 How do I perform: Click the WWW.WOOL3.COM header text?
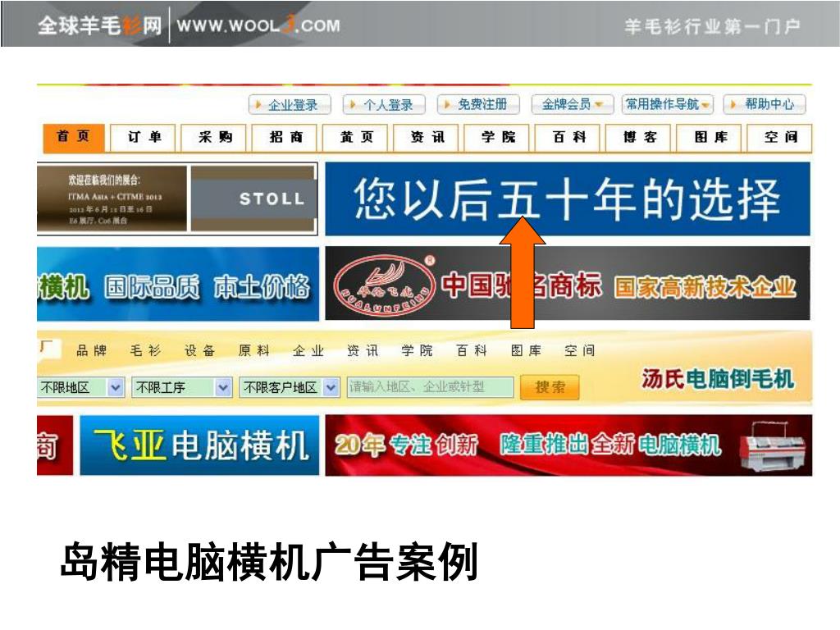(258, 25)
